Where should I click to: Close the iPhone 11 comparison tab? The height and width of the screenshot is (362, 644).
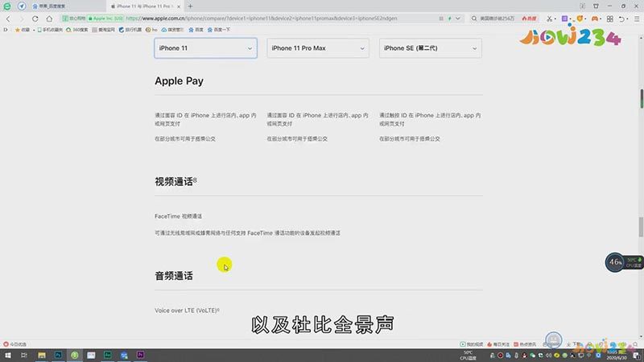tap(179, 6)
